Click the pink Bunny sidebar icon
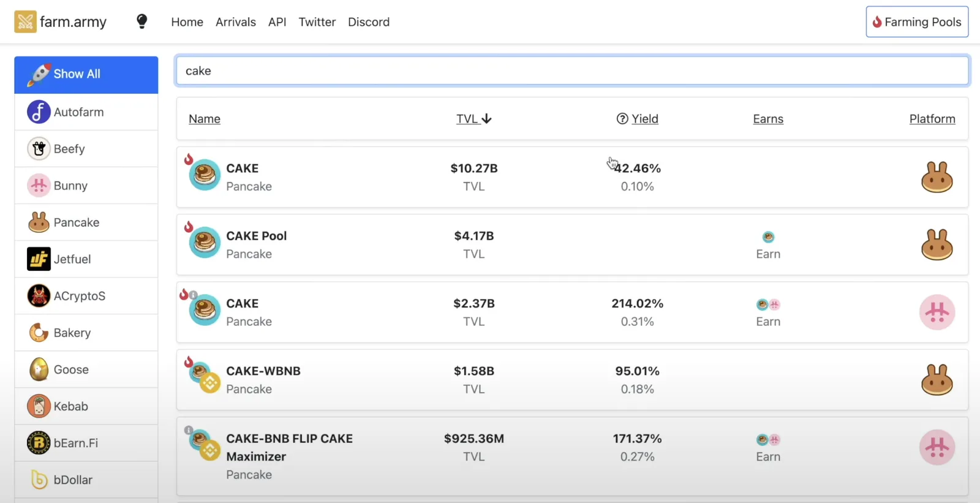 (39, 186)
